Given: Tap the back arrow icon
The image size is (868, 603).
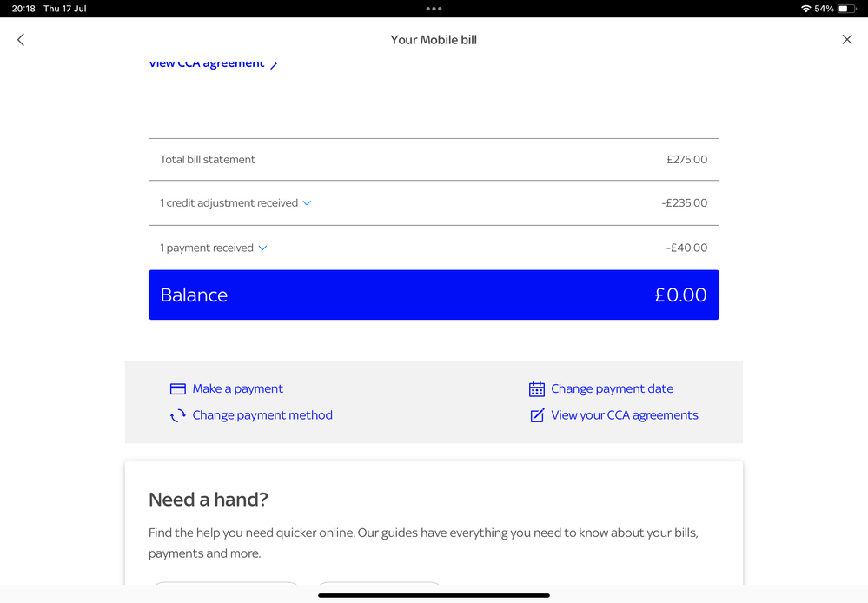Looking at the screenshot, I should 21,40.
